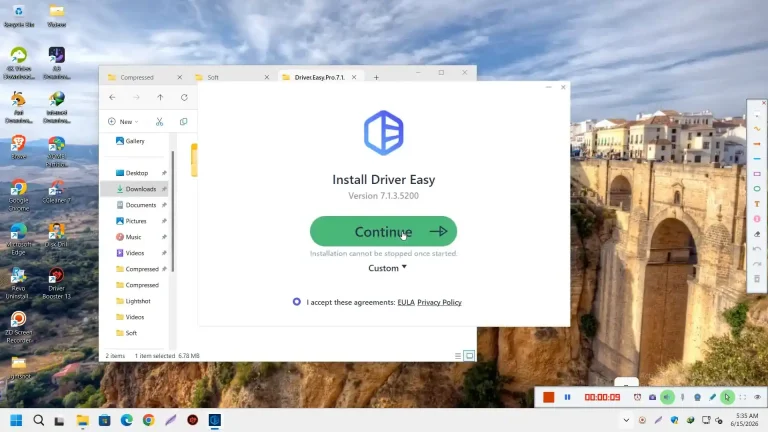Go back in File Explorer
The image size is (768, 432).
(112, 97)
